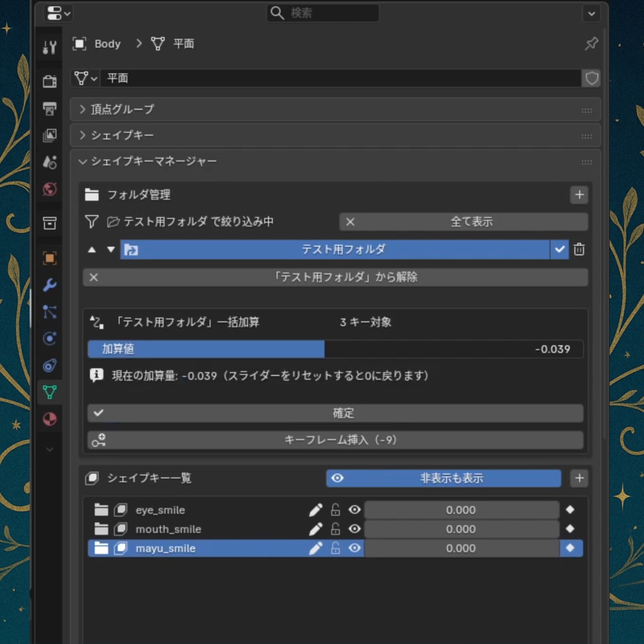
Task: Open the World properties globe icon
Action: pos(50,189)
